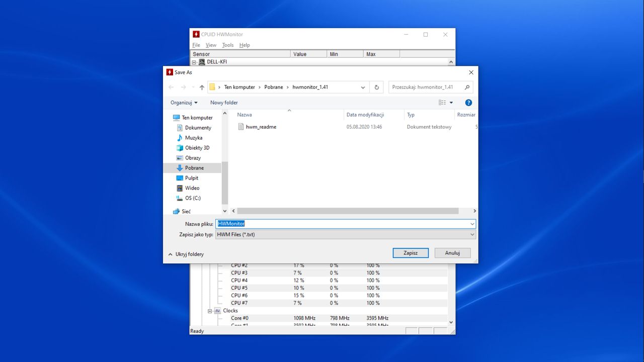Open the Help menu in HWMonitor

tap(245, 45)
